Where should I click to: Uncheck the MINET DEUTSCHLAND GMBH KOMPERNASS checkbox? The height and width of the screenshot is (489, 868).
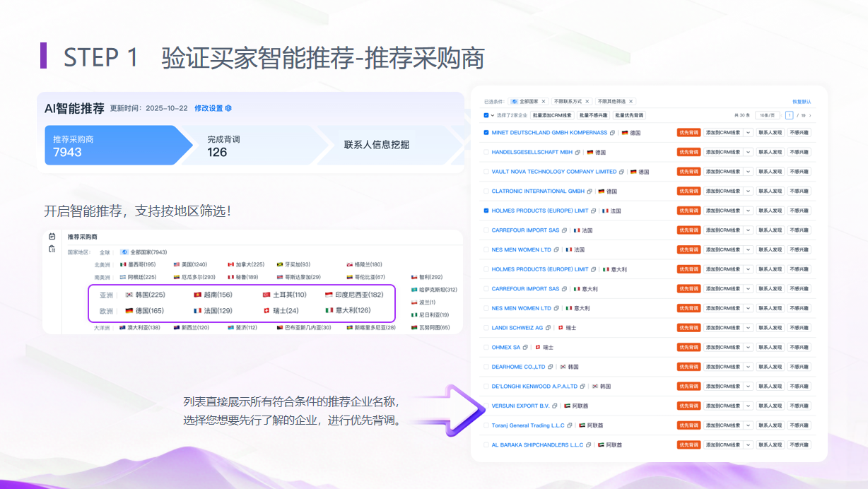coord(486,133)
